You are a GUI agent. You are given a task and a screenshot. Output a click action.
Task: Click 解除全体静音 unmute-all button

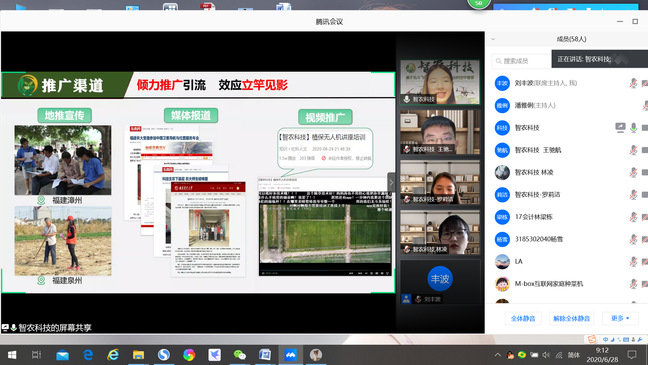coord(571,318)
